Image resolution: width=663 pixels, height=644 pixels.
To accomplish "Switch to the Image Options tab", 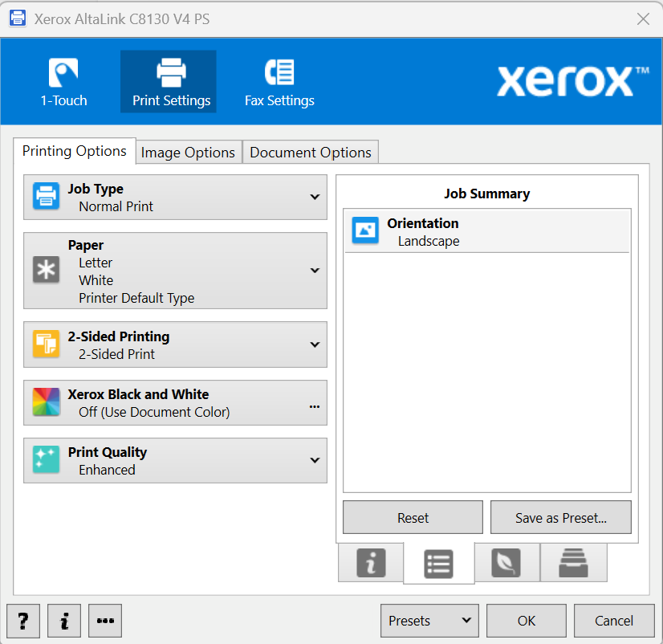I will tap(188, 152).
